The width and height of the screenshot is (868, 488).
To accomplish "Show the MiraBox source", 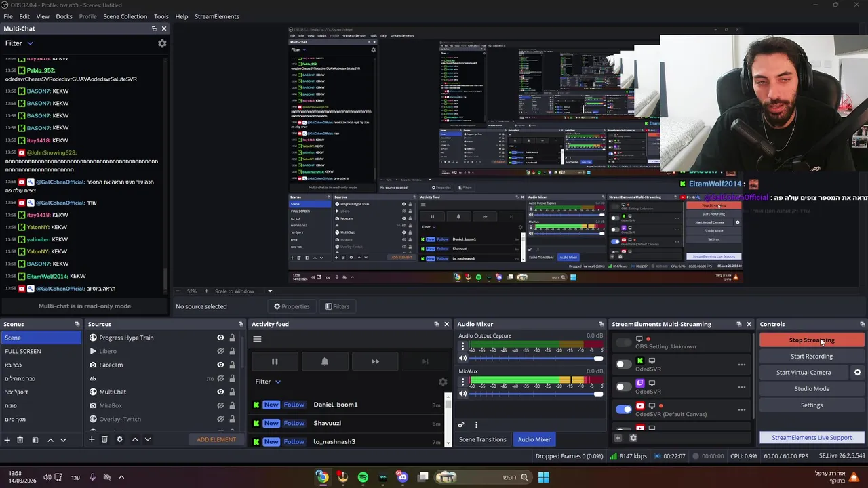I will (220, 405).
